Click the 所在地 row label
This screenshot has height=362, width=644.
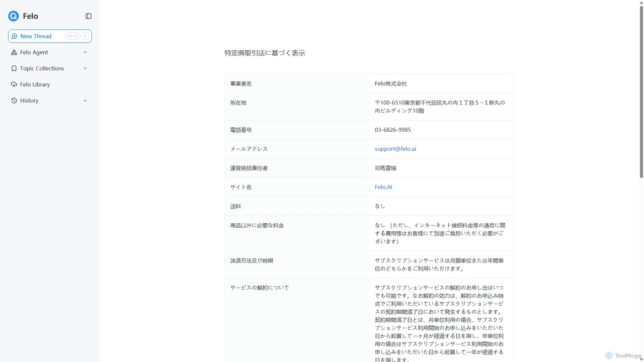click(238, 103)
